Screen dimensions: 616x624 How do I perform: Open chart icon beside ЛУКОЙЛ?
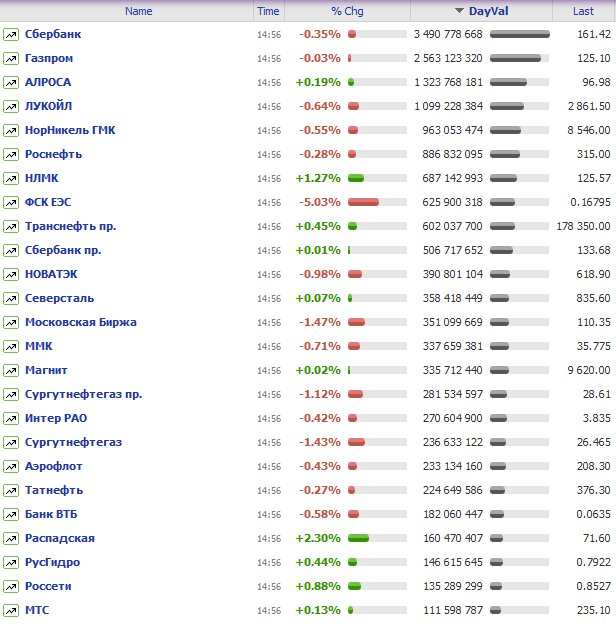pyautogui.click(x=11, y=106)
